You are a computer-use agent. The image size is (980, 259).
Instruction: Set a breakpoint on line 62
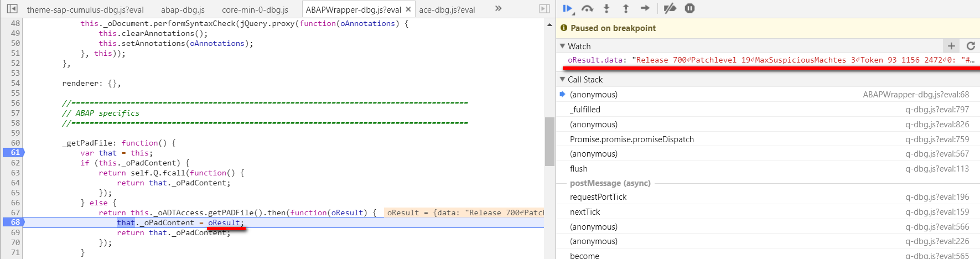[x=15, y=163]
